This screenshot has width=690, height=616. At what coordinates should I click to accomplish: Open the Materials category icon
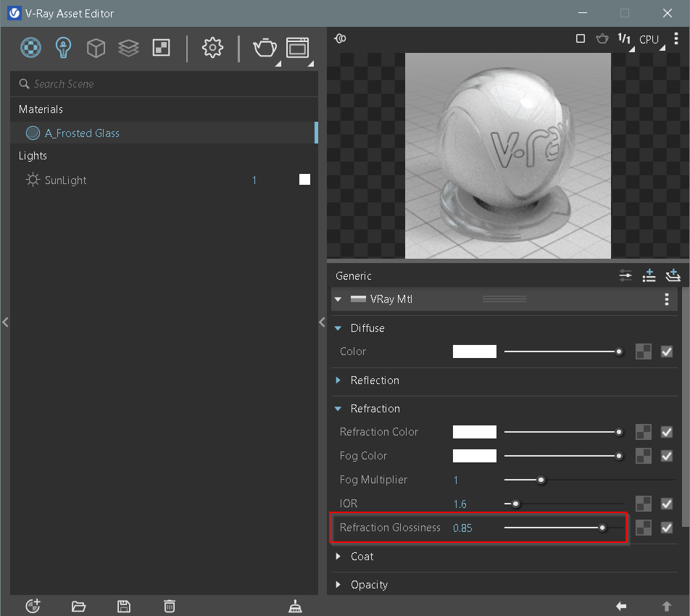pos(30,48)
